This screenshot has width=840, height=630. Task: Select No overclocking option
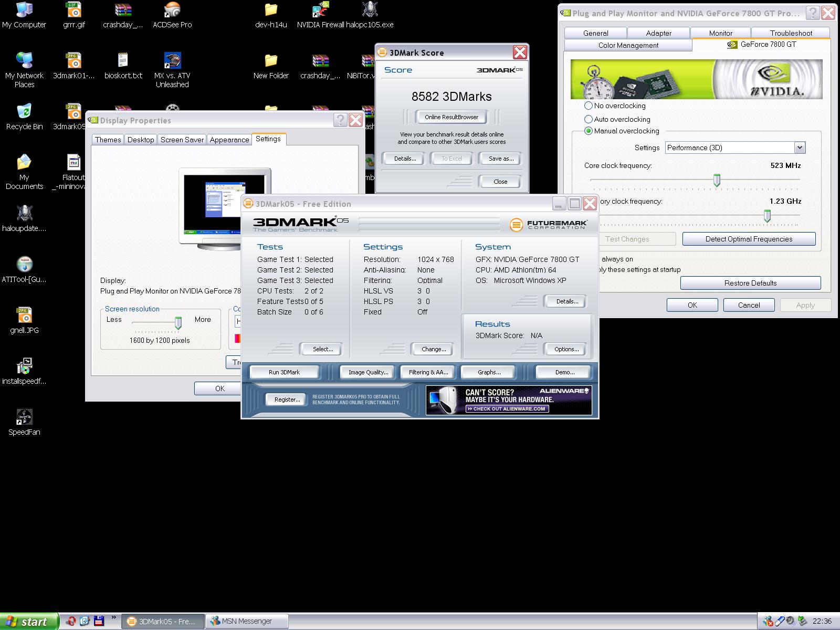click(615, 106)
